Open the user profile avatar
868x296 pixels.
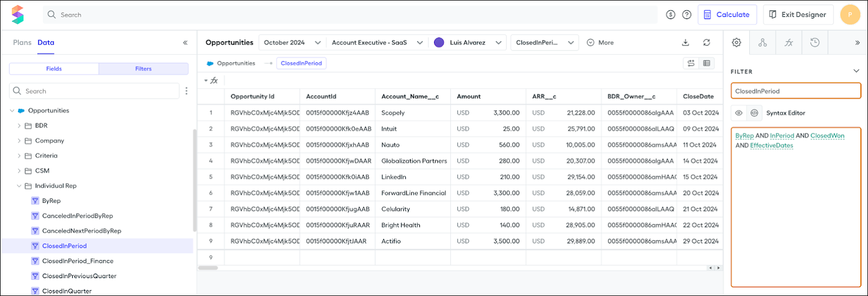tap(850, 15)
